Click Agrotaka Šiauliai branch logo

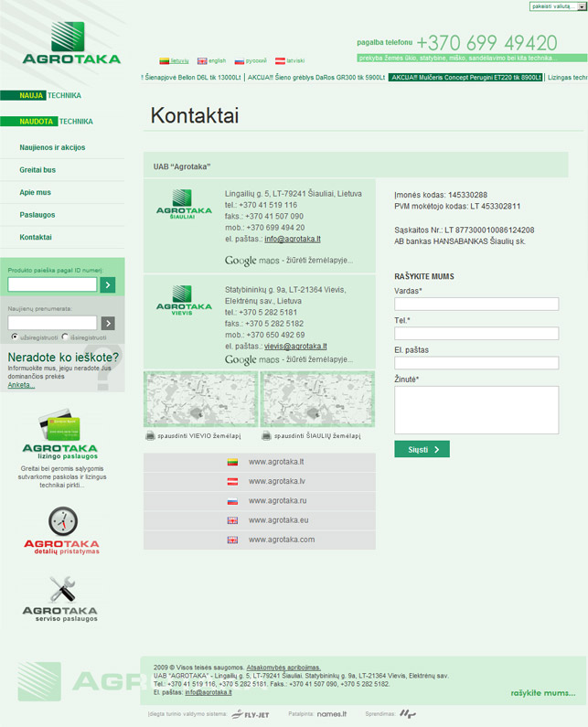(184, 204)
